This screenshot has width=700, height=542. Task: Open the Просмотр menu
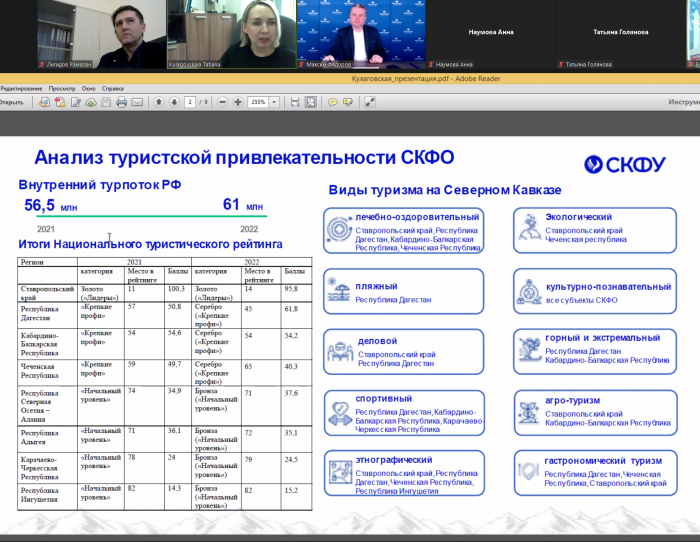62,88
